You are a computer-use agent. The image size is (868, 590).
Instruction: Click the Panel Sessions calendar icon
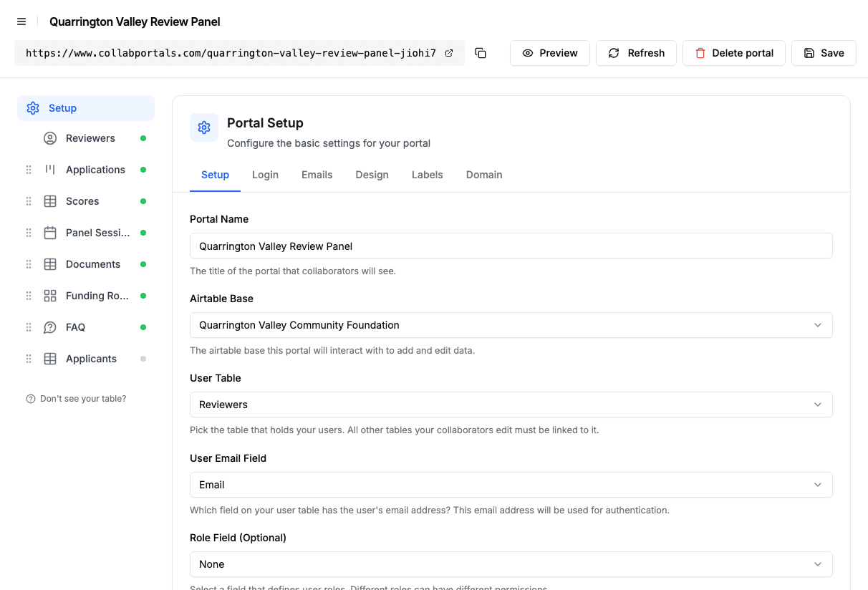50,233
